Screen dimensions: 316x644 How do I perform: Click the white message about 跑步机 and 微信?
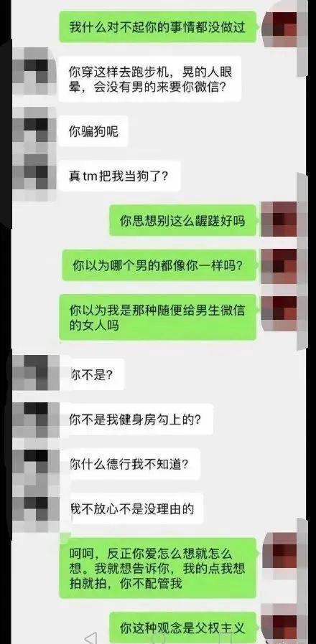pyautogui.click(x=150, y=80)
